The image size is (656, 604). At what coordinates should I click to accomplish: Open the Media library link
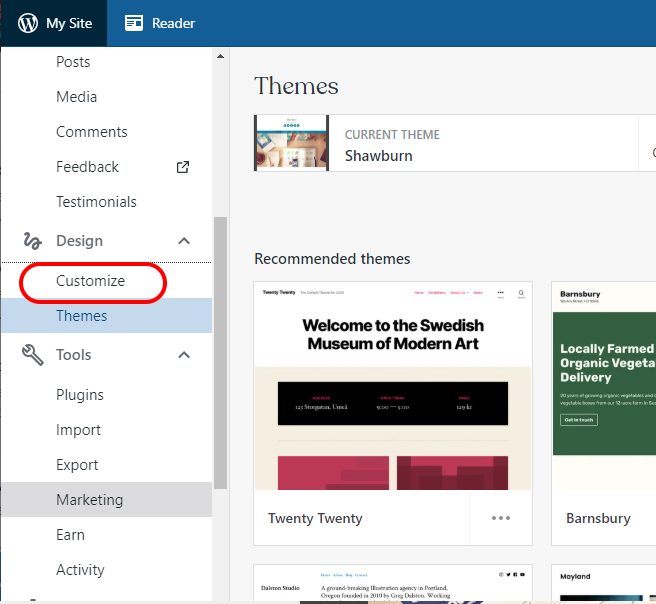click(x=77, y=97)
